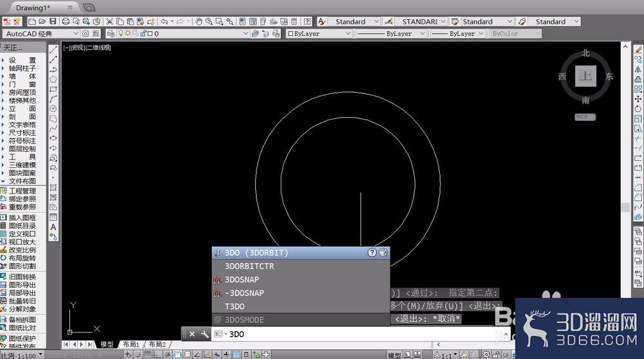Select the Line draw tool

pyautogui.click(x=53, y=50)
